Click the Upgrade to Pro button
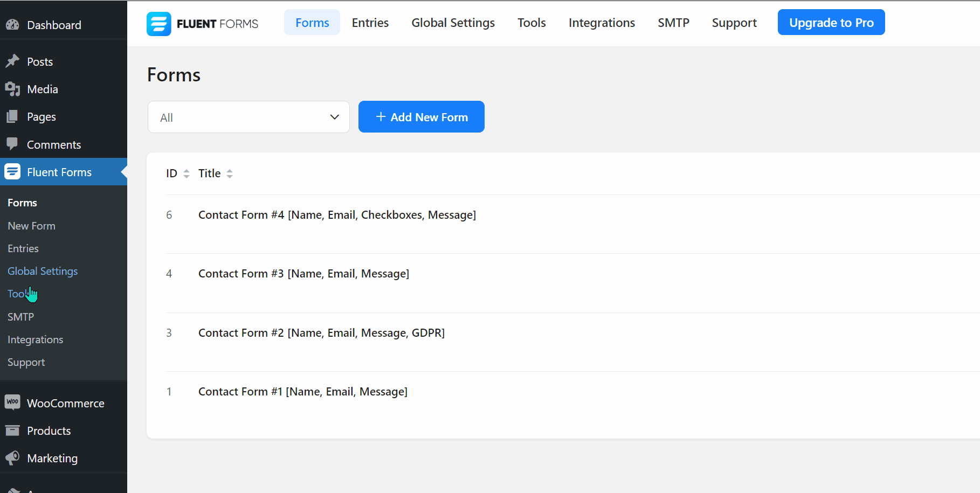 click(831, 22)
